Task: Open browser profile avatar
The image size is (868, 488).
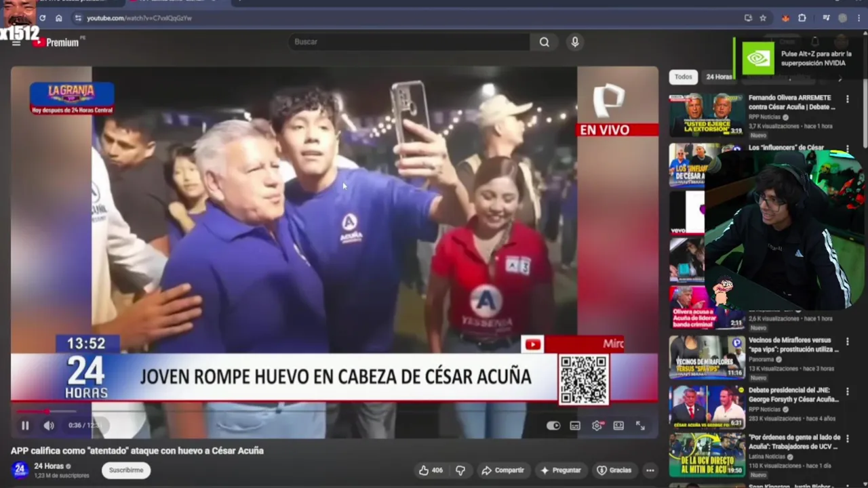Action: (842, 18)
